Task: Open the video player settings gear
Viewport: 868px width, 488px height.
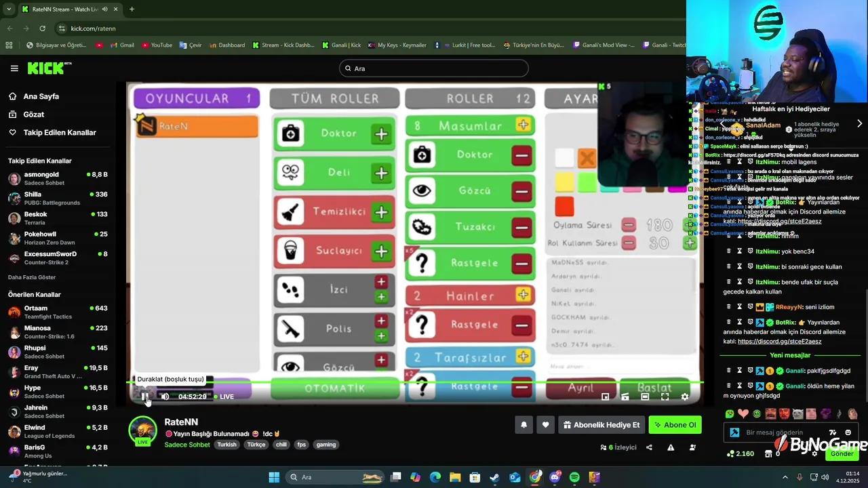Action: [x=685, y=396]
